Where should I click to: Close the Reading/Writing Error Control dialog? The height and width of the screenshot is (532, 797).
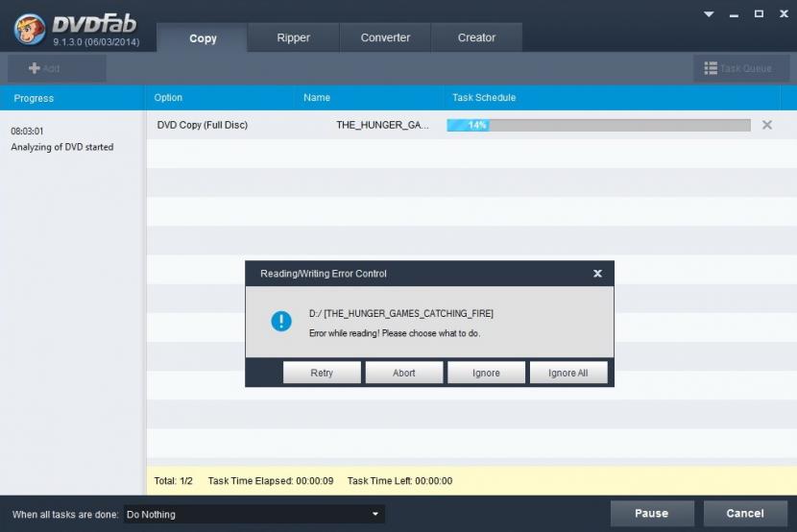tap(597, 274)
